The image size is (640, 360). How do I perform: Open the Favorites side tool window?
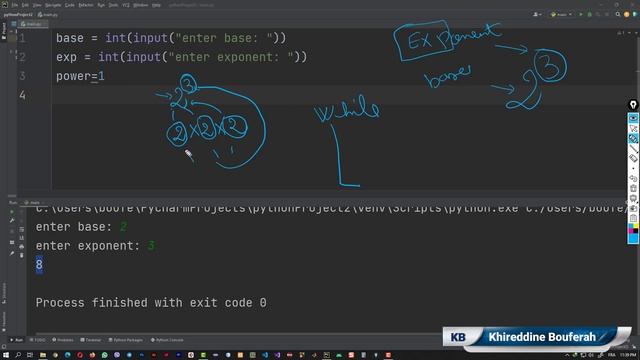pos(4,321)
